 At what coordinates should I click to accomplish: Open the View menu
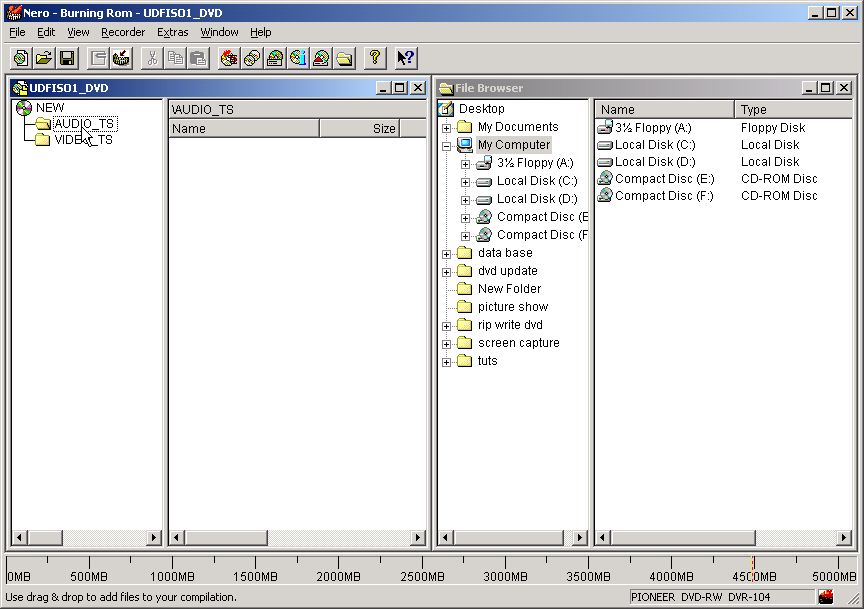[78, 32]
